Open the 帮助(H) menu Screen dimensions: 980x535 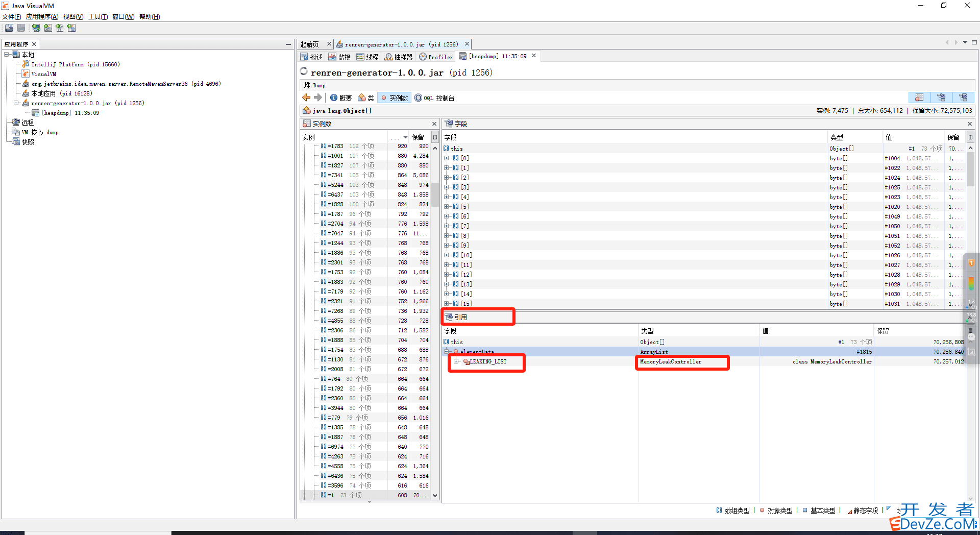[x=150, y=17]
